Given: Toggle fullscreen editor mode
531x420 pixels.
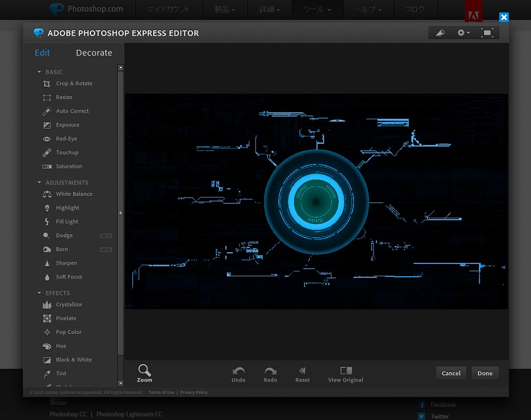Looking at the screenshot, I should (x=487, y=33).
